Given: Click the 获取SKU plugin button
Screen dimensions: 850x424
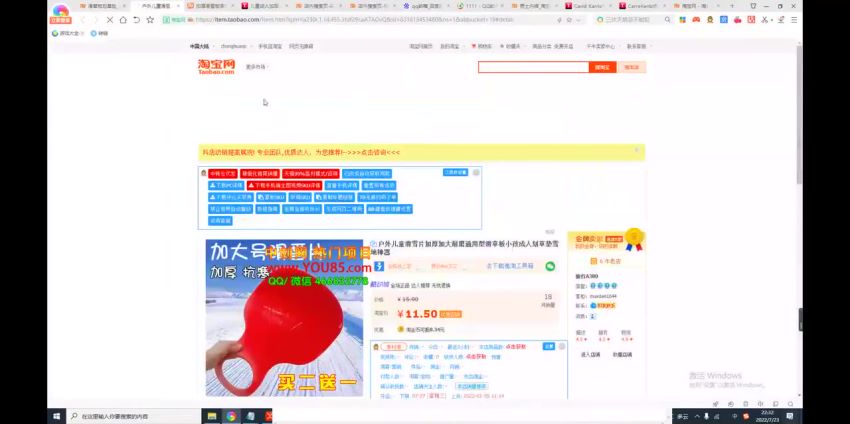Looking at the screenshot, I should [299, 197].
